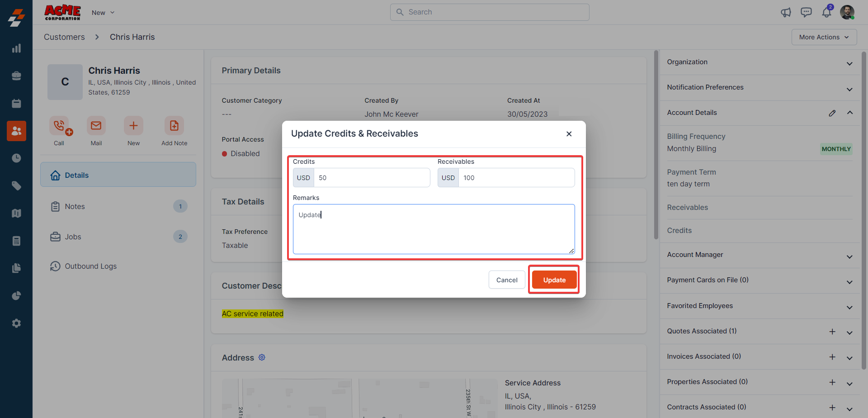Viewport: 868px width, 418px height.
Task: Click the Mail envelope icon
Action: [x=96, y=126]
